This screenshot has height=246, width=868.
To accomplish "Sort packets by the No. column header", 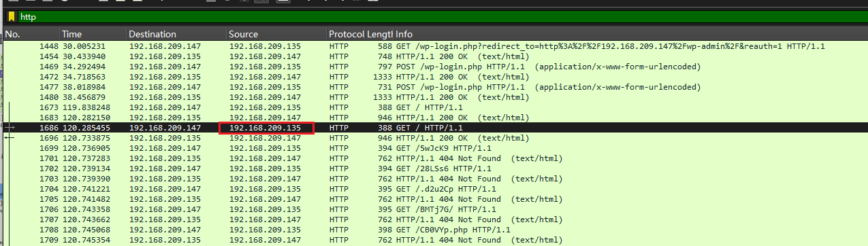I will coord(31,34).
